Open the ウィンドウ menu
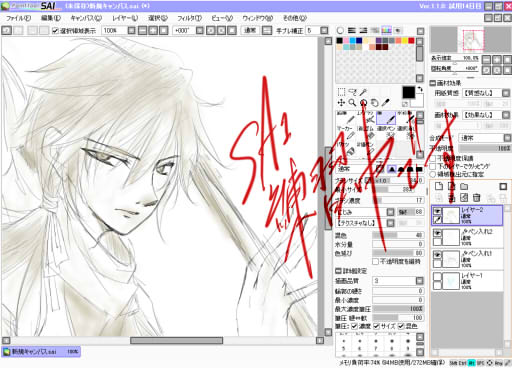Screen dimensions: 512x368 point(258,18)
